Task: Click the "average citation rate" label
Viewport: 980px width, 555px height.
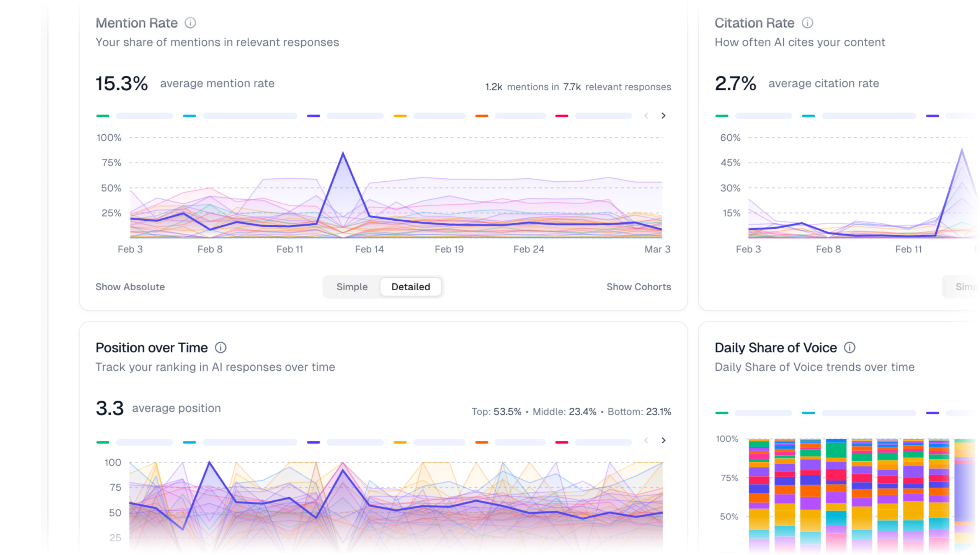Action: [x=823, y=83]
